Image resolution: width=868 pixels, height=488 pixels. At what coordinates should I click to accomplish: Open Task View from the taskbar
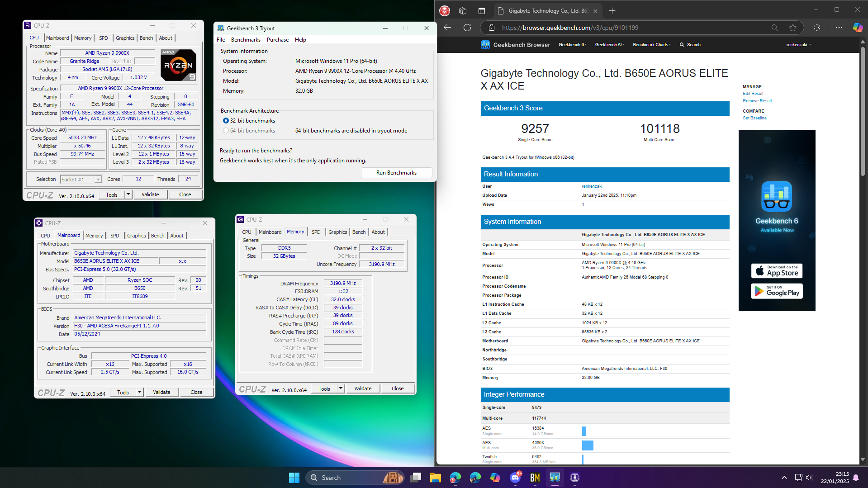point(416,478)
